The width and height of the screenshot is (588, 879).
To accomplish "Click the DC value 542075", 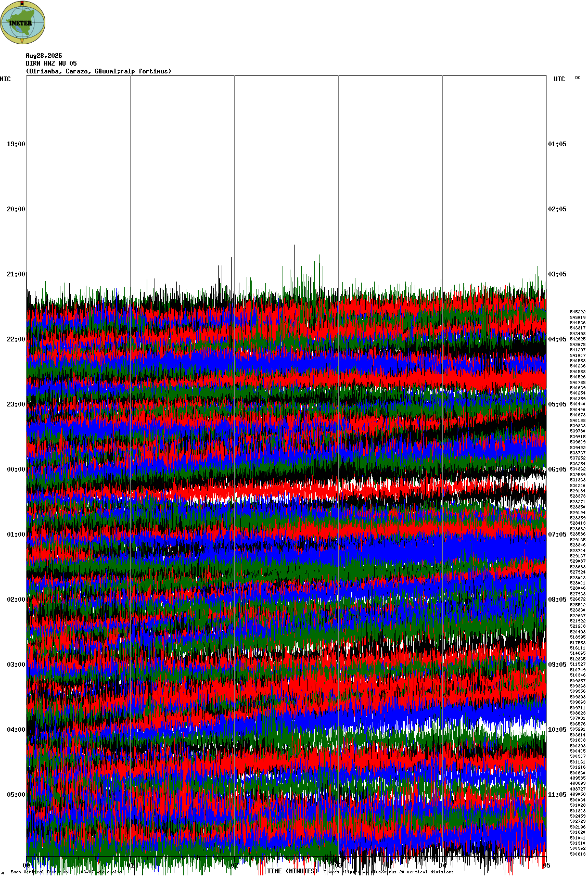I will point(578,345).
